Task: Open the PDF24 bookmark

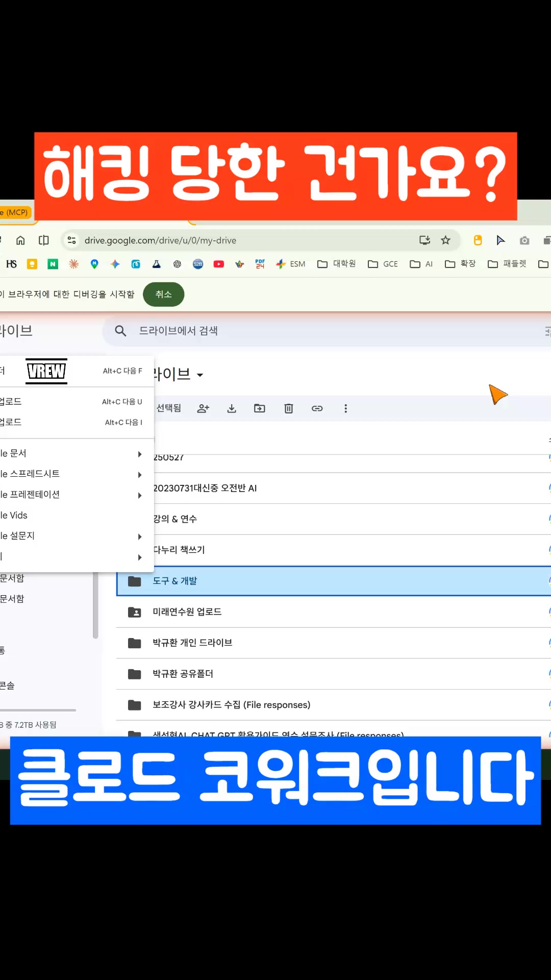Action: click(x=260, y=264)
